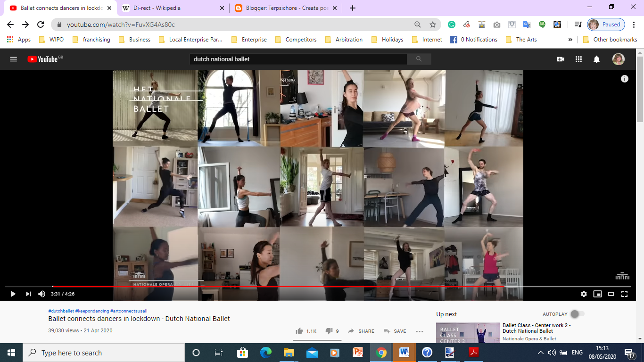Open The Arts bookmarks folder
The width and height of the screenshot is (644, 362).
[521, 40]
